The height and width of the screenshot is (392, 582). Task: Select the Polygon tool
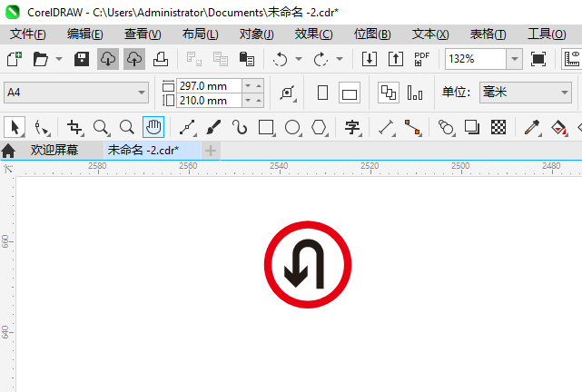pyautogui.click(x=320, y=128)
